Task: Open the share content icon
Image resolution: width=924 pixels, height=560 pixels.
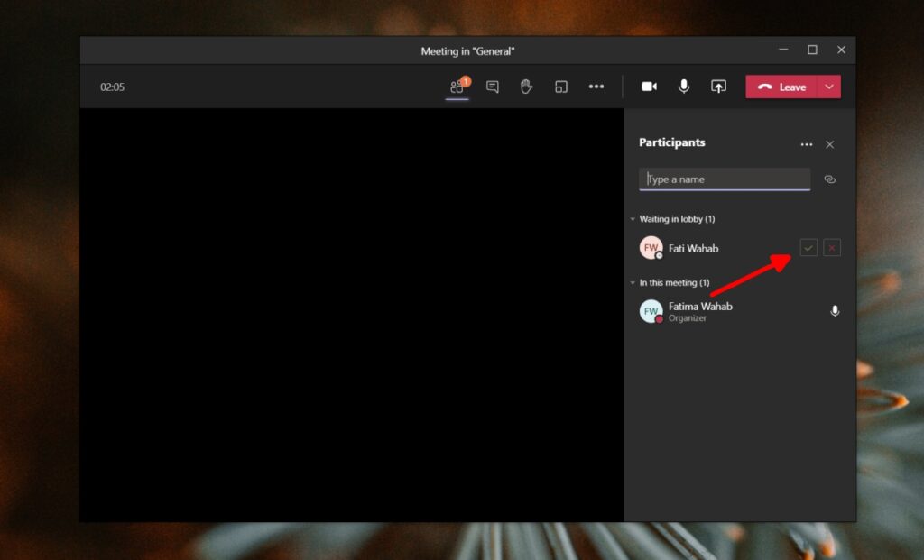Action: click(718, 87)
